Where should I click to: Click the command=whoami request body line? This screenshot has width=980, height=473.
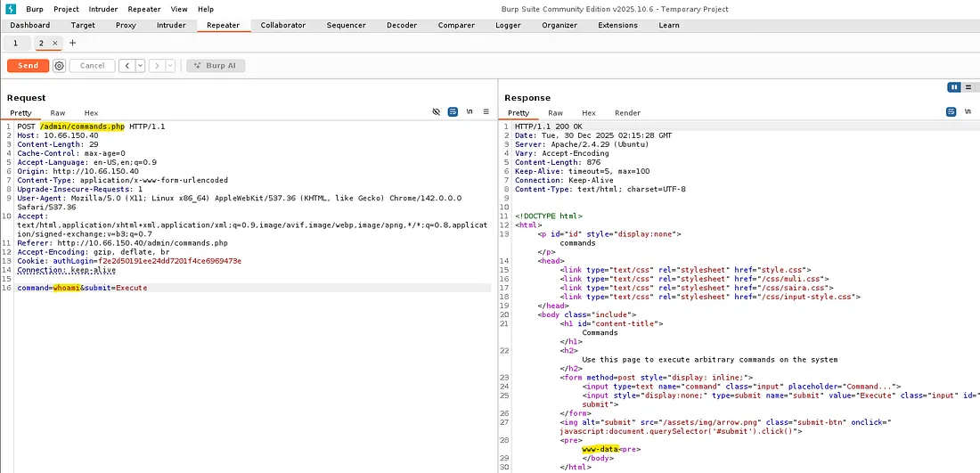click(x=82, y=289)
